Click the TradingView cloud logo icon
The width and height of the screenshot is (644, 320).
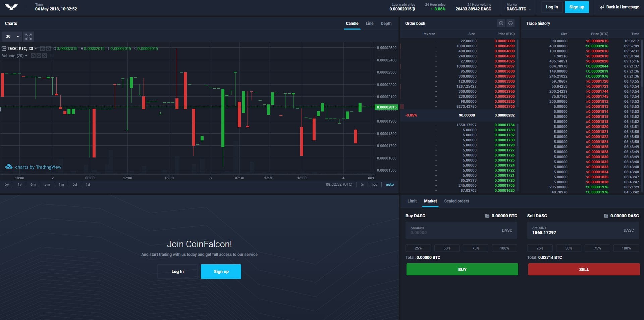pyautogui.click(x=9, y=167)
